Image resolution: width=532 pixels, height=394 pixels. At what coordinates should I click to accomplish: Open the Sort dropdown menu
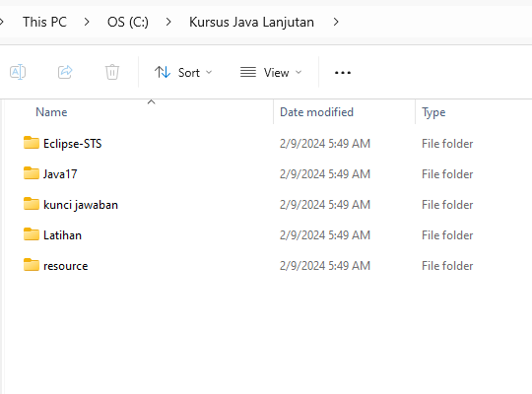click(x=183, y=72)
